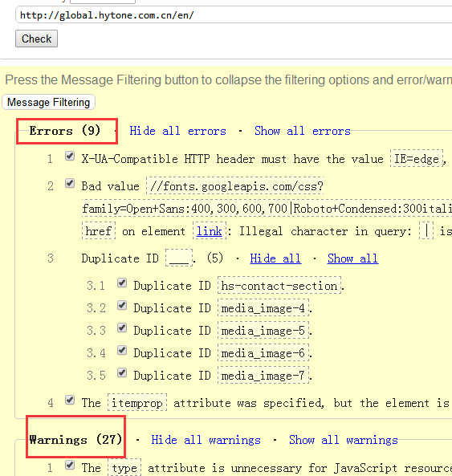The width and height of the screenshot is (452, 476).
Task: Uncheck the Bad value error checkbox
Action: tap(70, 183)
